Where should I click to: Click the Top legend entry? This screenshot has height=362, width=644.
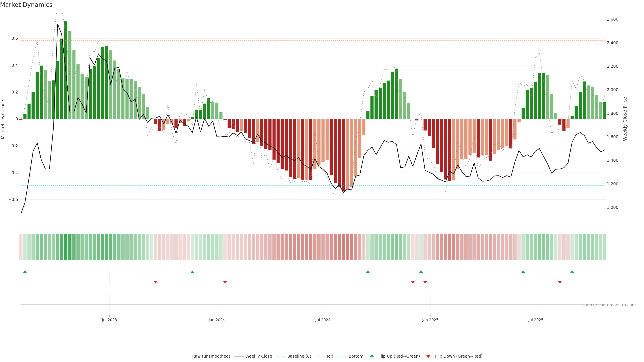(x=330, y=356)
